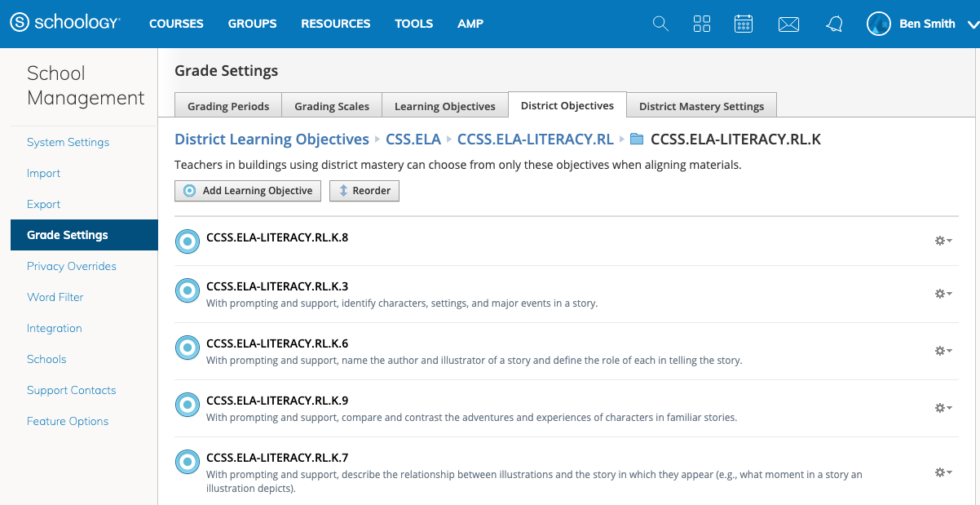Check messages via the envelope icon
This screenshot has height=505, width=980.
(x=788, y=24)
